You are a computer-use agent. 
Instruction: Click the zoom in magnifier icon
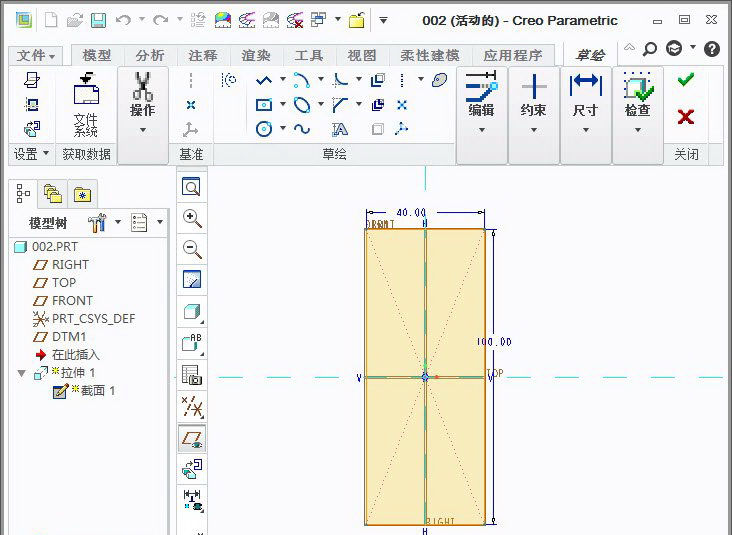pos(192,218)
